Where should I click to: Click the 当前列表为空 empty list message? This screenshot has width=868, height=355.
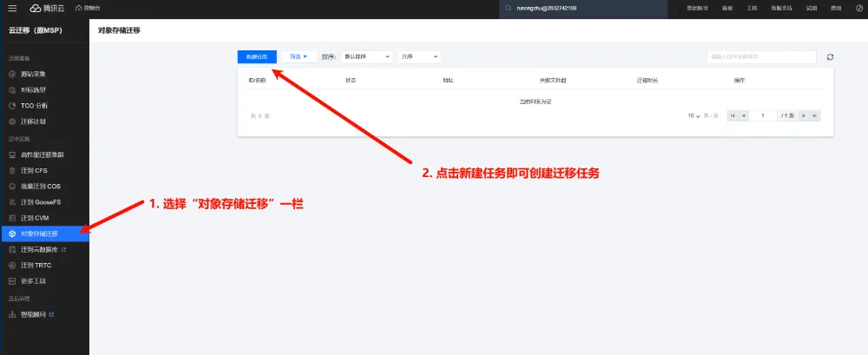click(536, 102)
